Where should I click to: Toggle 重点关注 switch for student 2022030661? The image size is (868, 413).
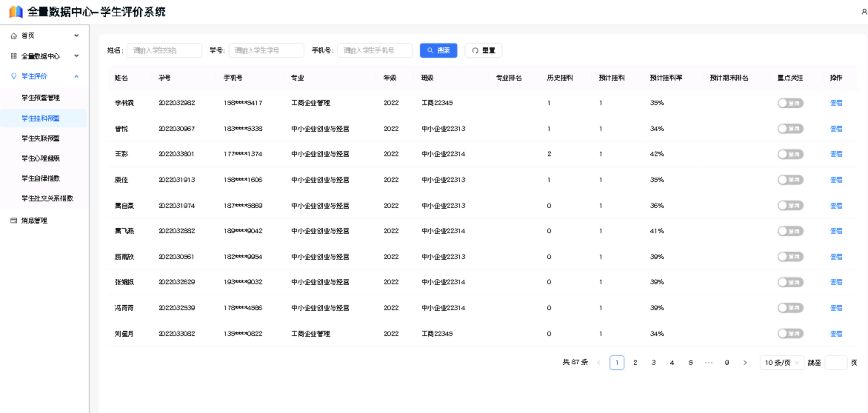tap(790, 256)
